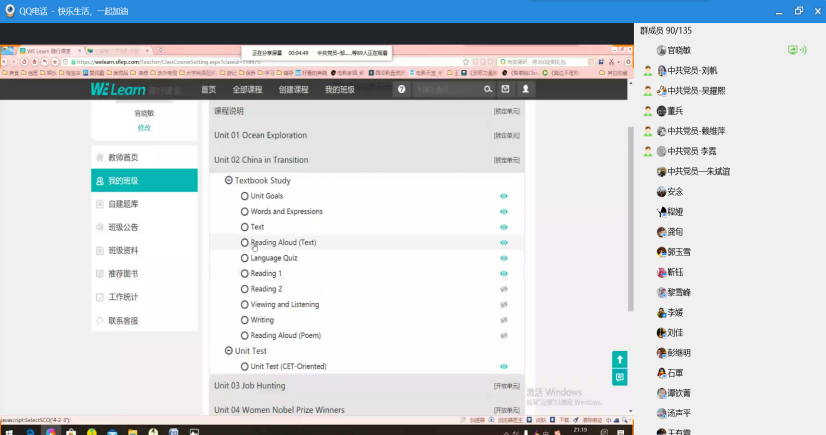The height and width of the screenshot is (435, 826).
Task: Click the 修改 link under the username
Action: (144, 127)
